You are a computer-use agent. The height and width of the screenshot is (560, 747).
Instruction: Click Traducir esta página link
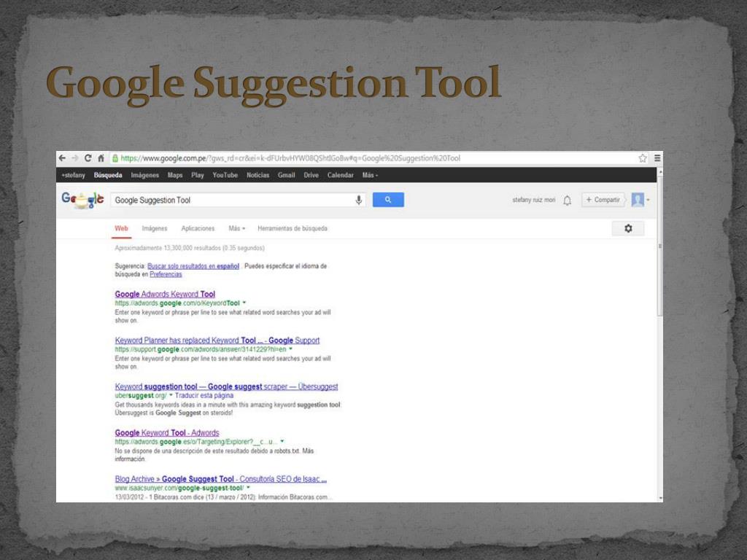204,396
